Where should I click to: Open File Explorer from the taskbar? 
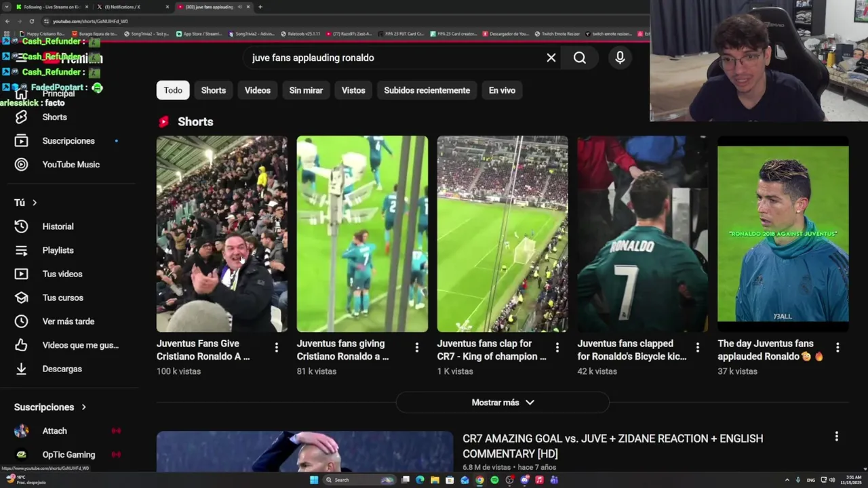pos(435,480)
